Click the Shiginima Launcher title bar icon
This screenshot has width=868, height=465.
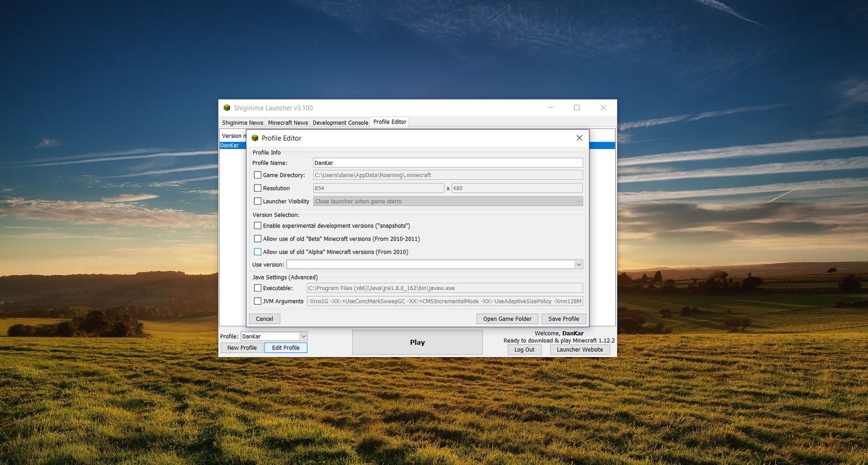click(x=227, y=107)
